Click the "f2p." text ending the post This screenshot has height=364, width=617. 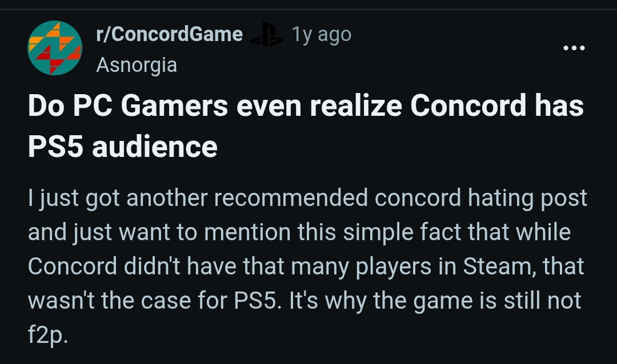pos(48,335)
